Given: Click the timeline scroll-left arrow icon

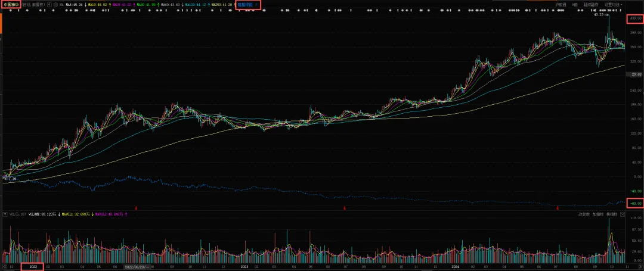Looking at the screenshot, I should pyautogui.click(x=4, y=266).
